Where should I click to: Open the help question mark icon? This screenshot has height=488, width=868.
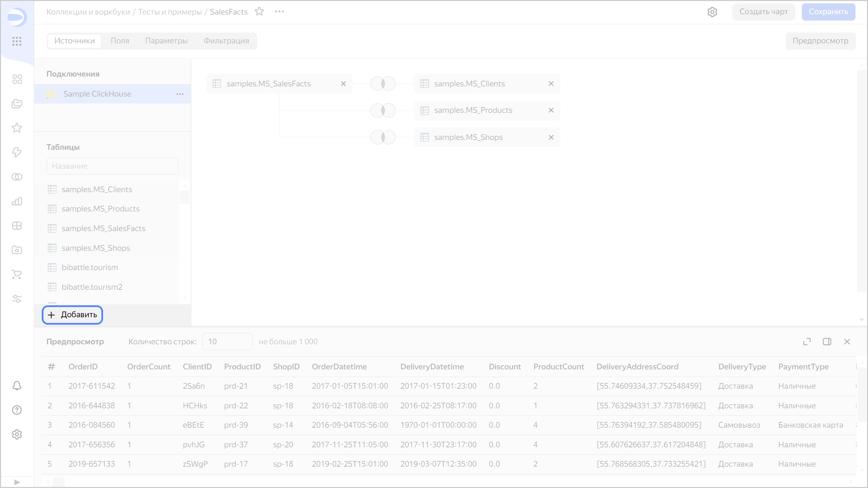[x=17, y=410]
